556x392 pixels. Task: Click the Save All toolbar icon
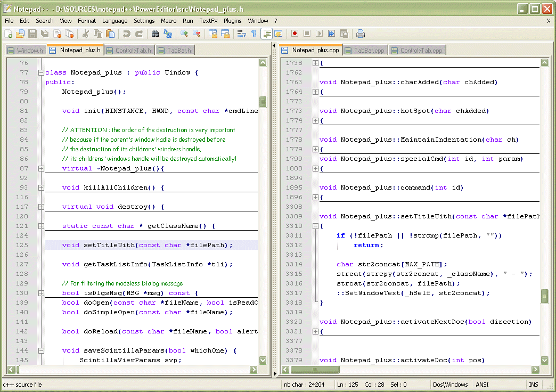pos(44,33)
